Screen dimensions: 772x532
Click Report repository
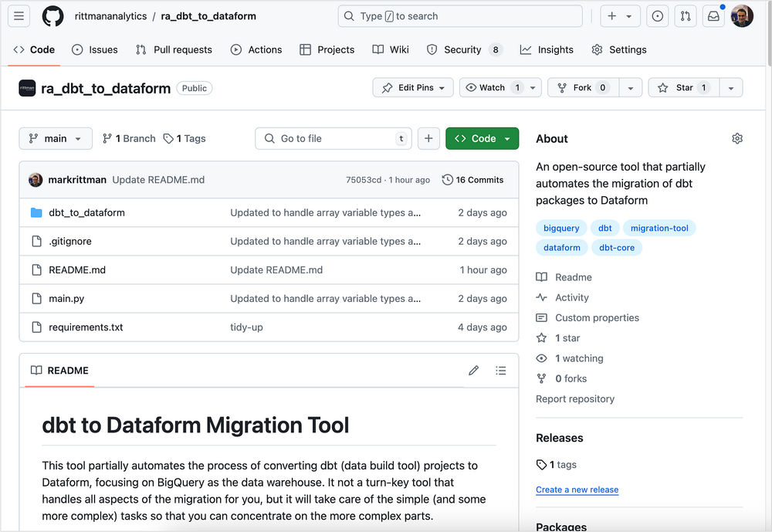pyautogui.click(x=575, y=399)
